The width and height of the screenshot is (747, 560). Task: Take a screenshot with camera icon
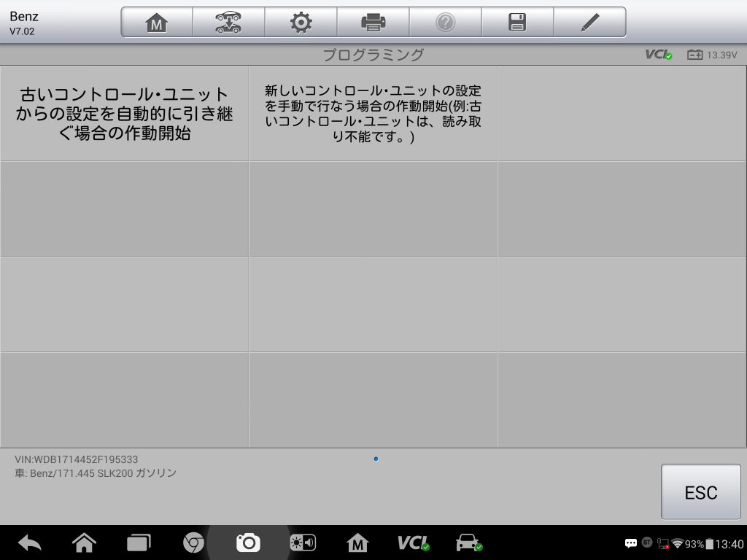coord(248,542)
